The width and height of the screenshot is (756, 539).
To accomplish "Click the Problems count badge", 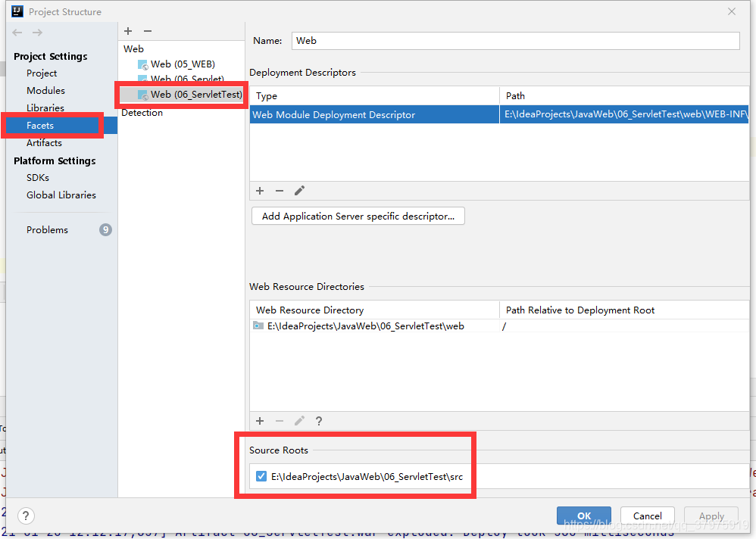I will coord(105,230).
